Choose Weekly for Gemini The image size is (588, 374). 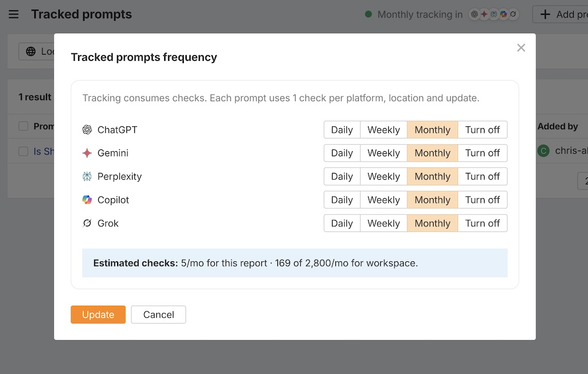pyautogui.click(x=384, y=153)
